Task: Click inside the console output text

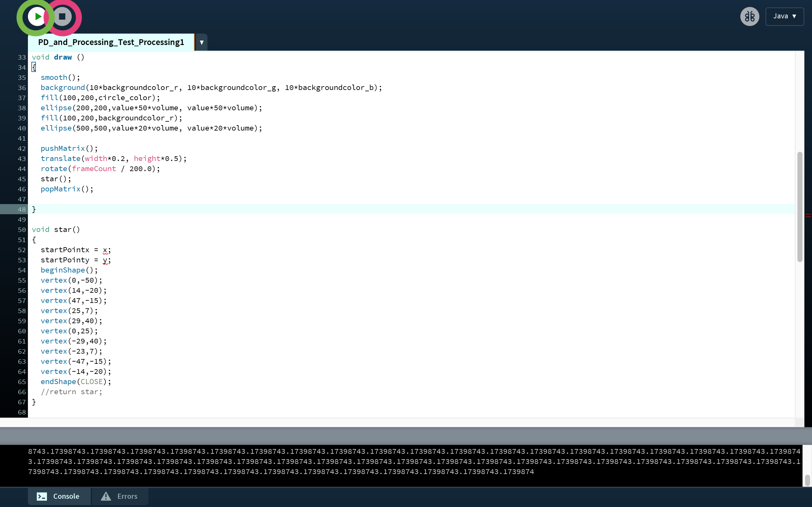Action: [336, 461]
